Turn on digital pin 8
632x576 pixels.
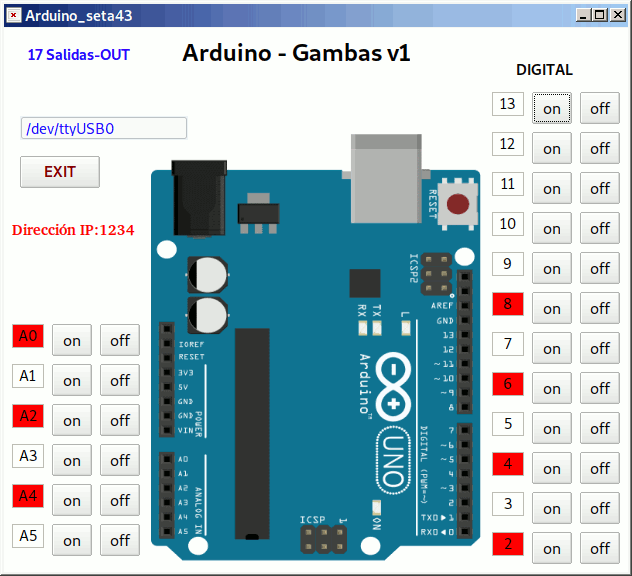click(x=551, y=308)
